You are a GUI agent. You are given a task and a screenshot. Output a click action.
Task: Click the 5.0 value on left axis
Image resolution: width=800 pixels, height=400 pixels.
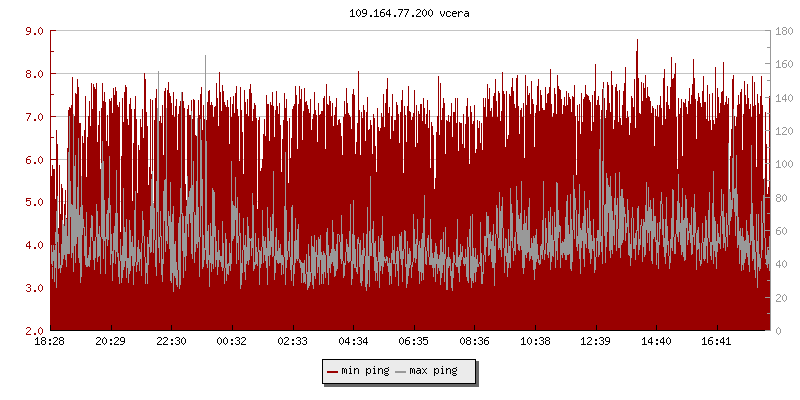(33, 202)
